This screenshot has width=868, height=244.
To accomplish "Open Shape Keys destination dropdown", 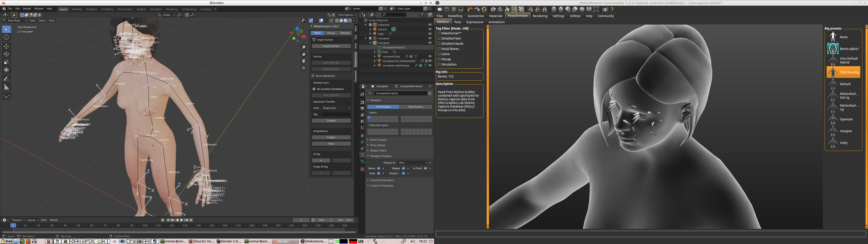I will pyautogui.click(x=336, y=108).
